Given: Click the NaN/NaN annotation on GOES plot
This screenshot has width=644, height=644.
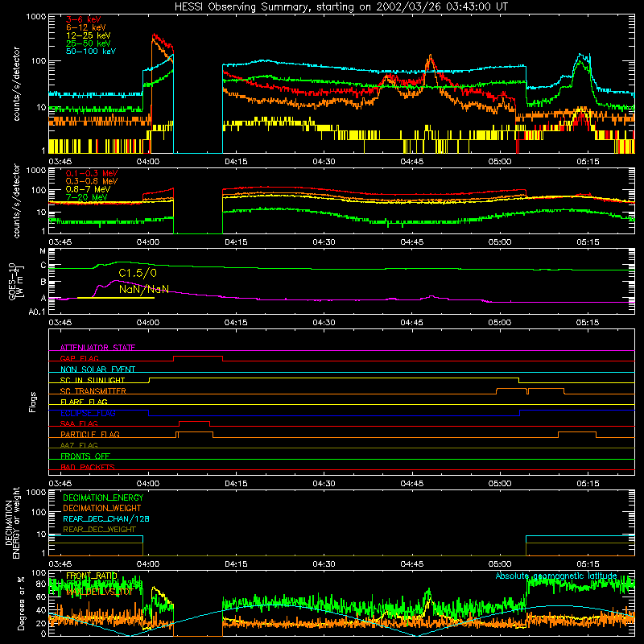Looking at the screenshot, I should 144,289.
